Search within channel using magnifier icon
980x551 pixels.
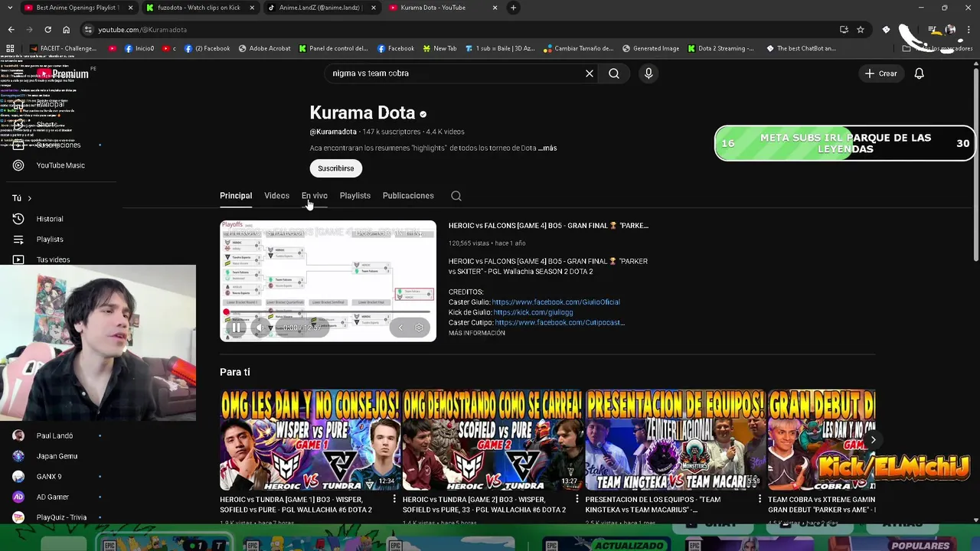click(456, 196)
